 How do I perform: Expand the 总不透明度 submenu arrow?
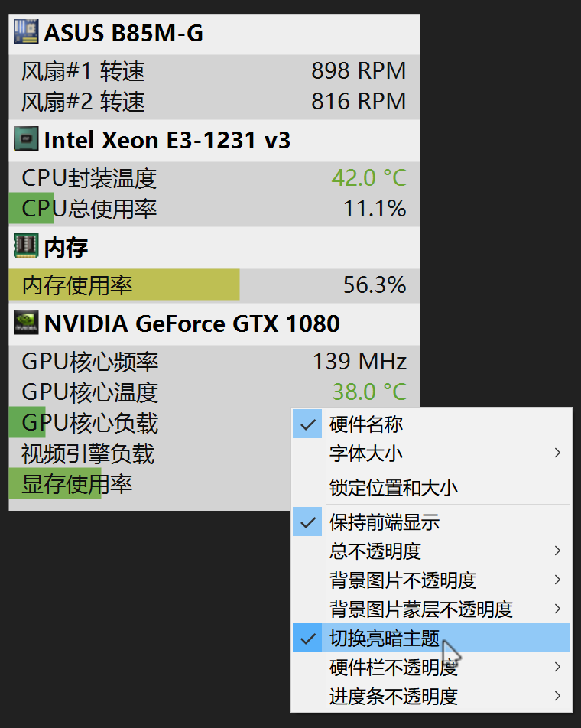(x=557, y=551)
